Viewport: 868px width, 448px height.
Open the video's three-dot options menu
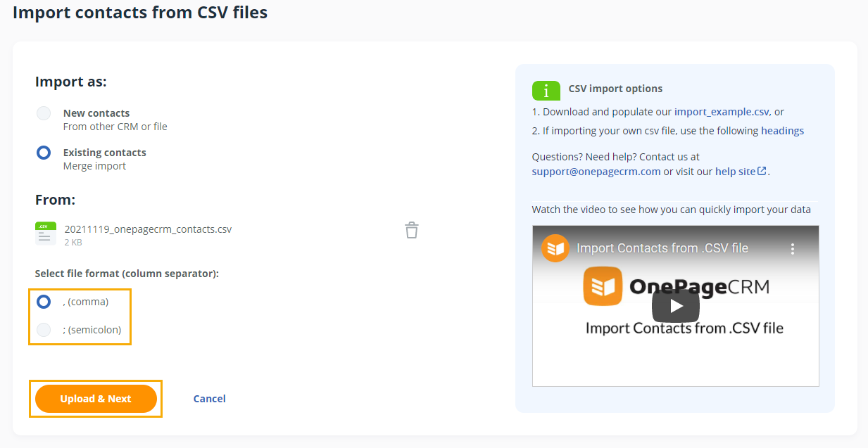click(x=792, y=249)
